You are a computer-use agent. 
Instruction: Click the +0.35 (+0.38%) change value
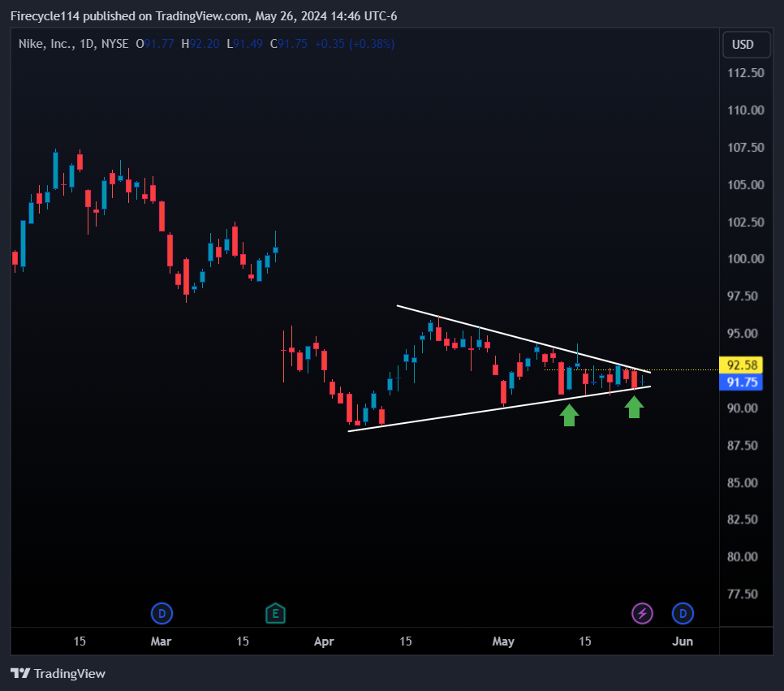(x=355, y=44)
